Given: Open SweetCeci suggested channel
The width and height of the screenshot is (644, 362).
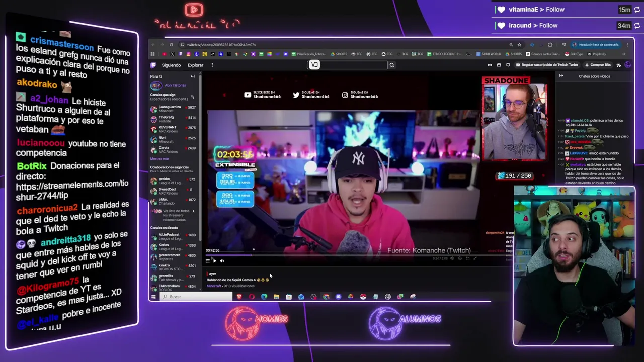Looking at the screenshot, I should tap(173, 191).
